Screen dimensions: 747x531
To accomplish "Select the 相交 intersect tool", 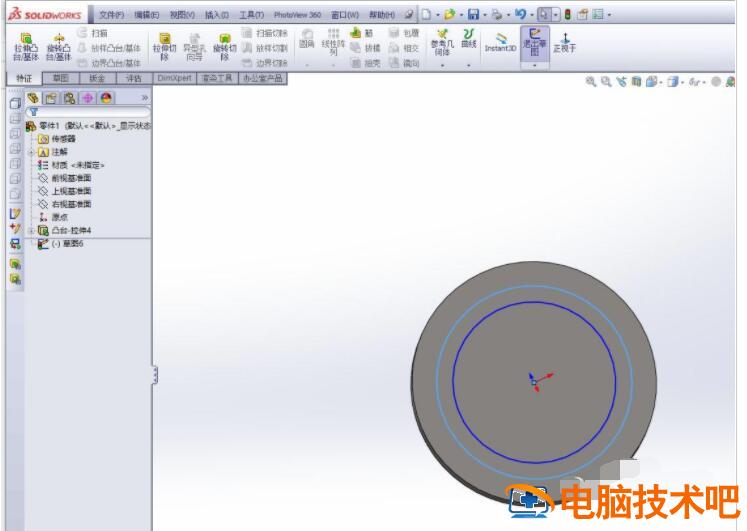I will [x=404, y=48].
